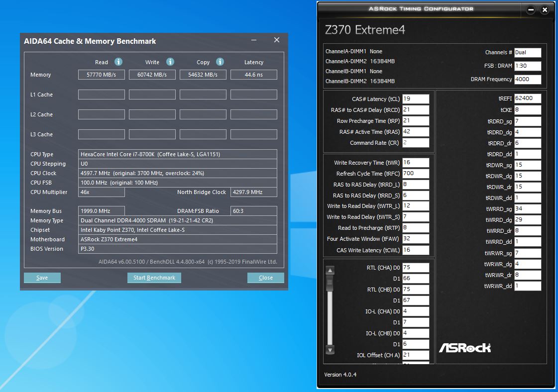
Task: Click the L2 Cache Write empty field
Action: 152,114
